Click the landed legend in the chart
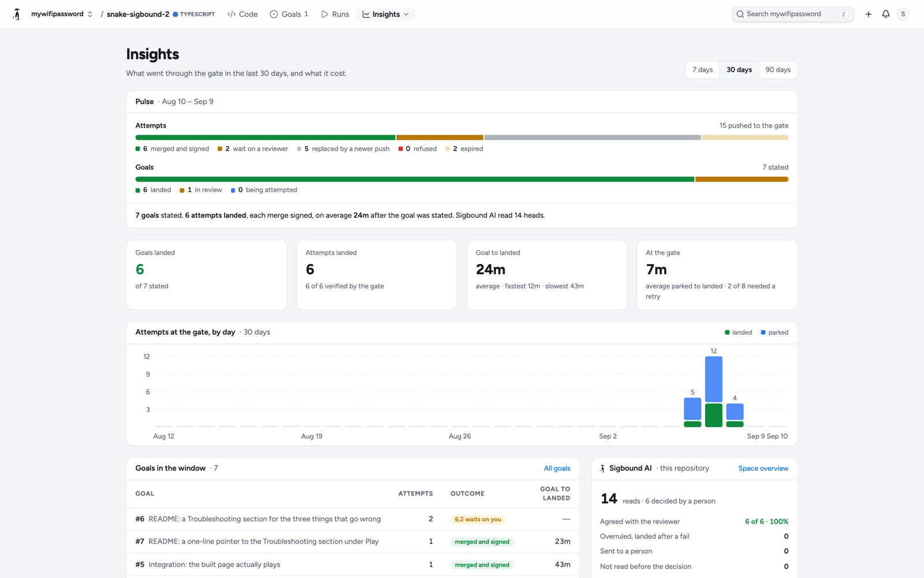The width and height of the screenshot is (924, 578). pyautogui.click(x=738, y=332)
